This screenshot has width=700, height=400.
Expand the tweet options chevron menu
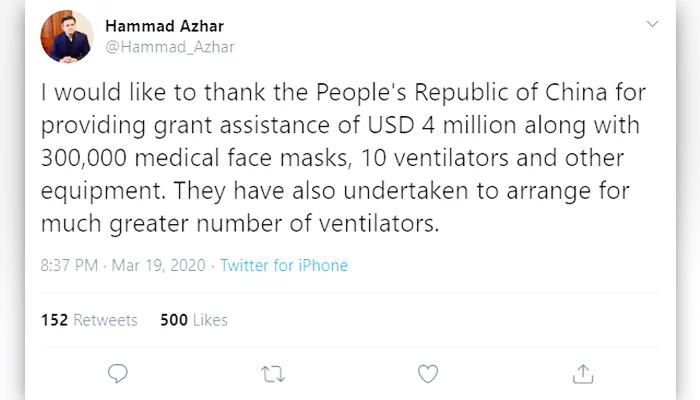(x=652, y=23)
